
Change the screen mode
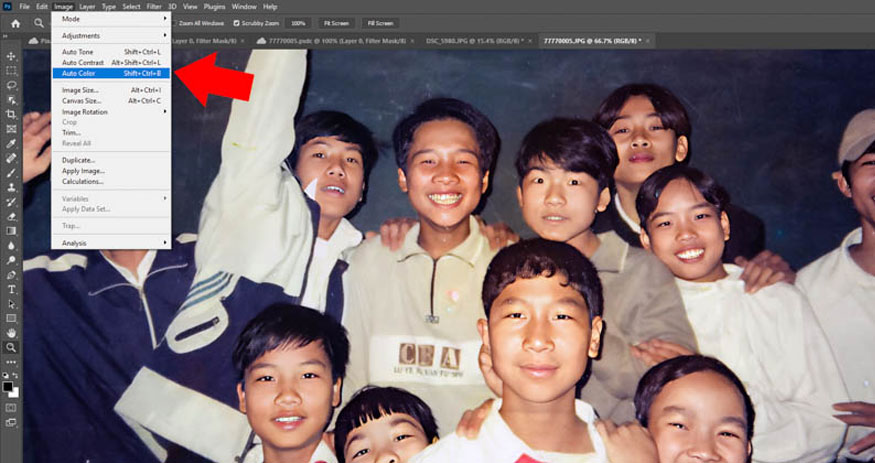pos(11,423)
